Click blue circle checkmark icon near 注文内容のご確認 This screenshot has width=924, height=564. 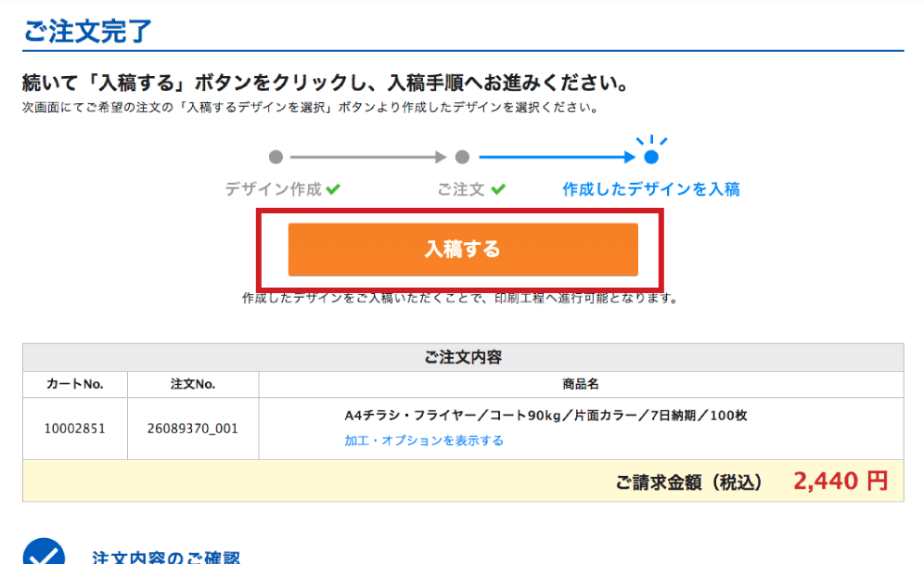click(x=44, y=554)
